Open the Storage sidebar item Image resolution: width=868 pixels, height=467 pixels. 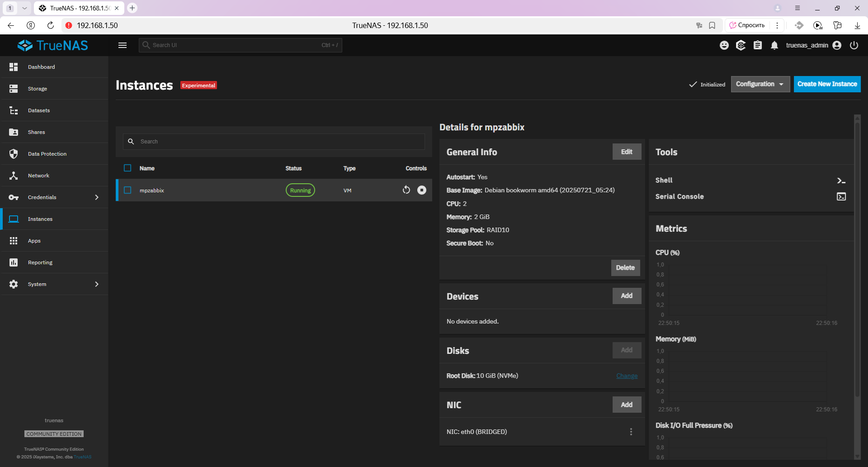(x=54, y=89)
